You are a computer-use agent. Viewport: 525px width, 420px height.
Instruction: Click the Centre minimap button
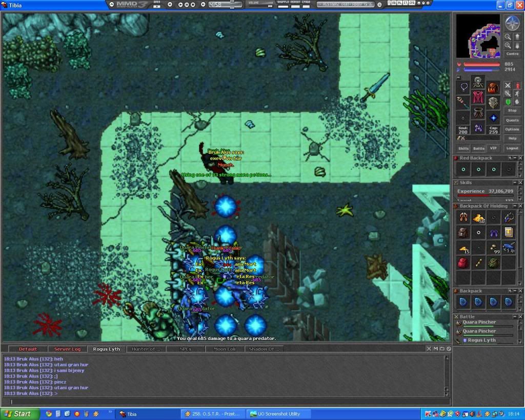[512, 54]
